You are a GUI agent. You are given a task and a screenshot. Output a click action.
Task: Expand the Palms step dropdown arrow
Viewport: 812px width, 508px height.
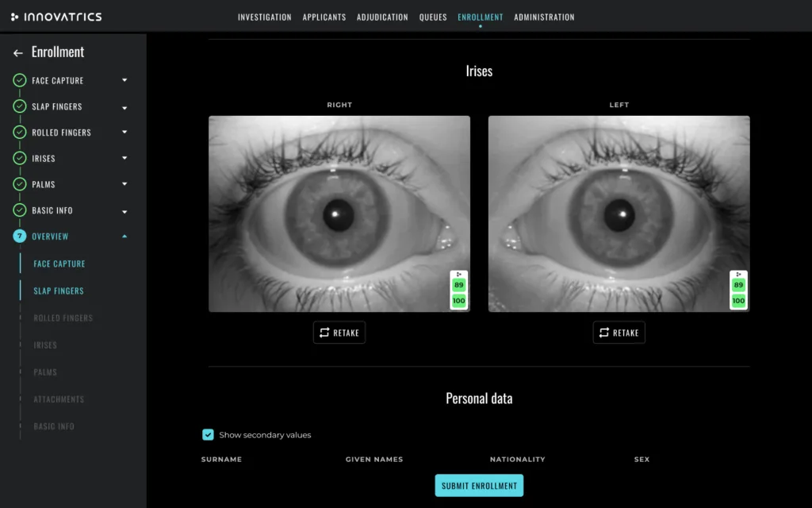click(x=124, y=184)
